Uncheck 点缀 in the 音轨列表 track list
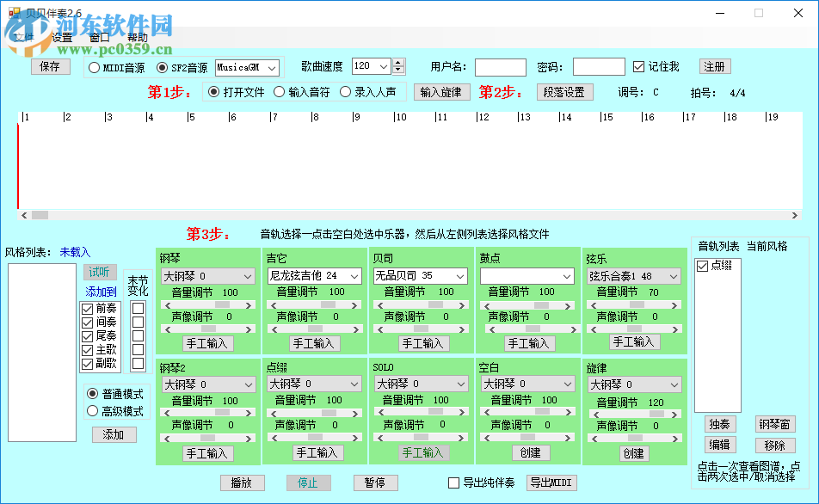 [x=702, y=266]
